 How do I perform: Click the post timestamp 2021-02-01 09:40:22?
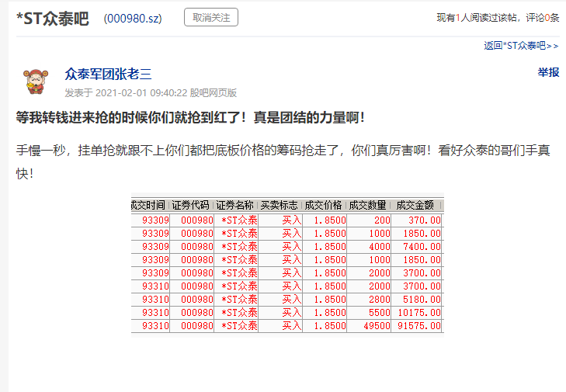141,93
